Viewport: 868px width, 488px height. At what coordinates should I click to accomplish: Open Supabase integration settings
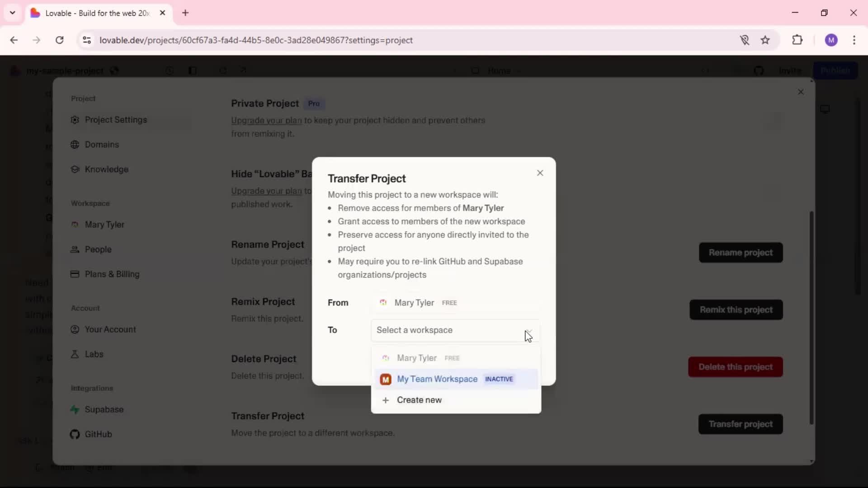(130, 409)
